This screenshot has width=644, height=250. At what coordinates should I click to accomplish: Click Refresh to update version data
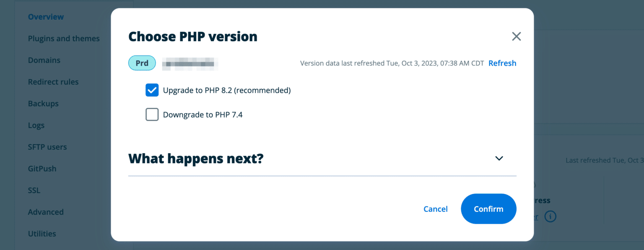[502, 63]
